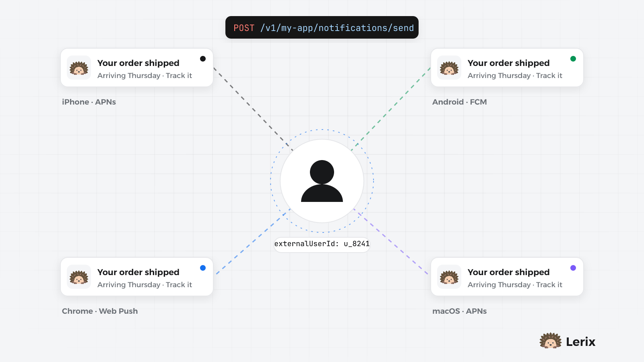Click the externalUserId: u_8241 label
644x362 pixels.
[x=322, y=244]
